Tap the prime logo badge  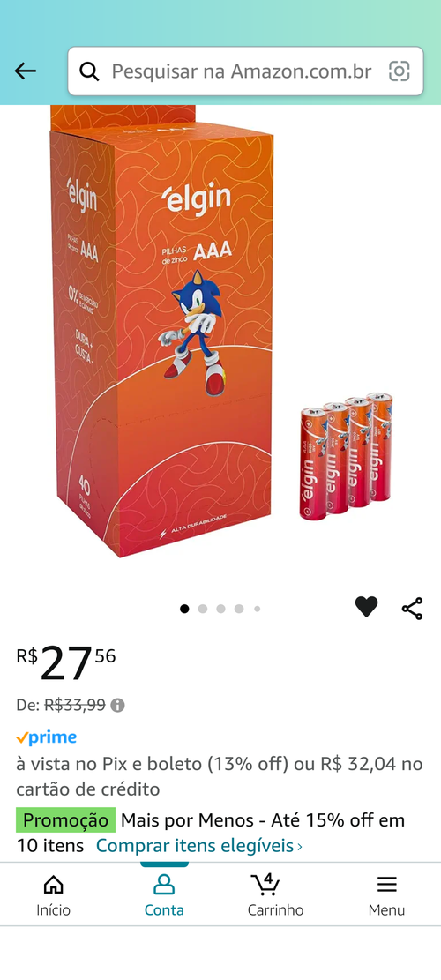point(46,737)
